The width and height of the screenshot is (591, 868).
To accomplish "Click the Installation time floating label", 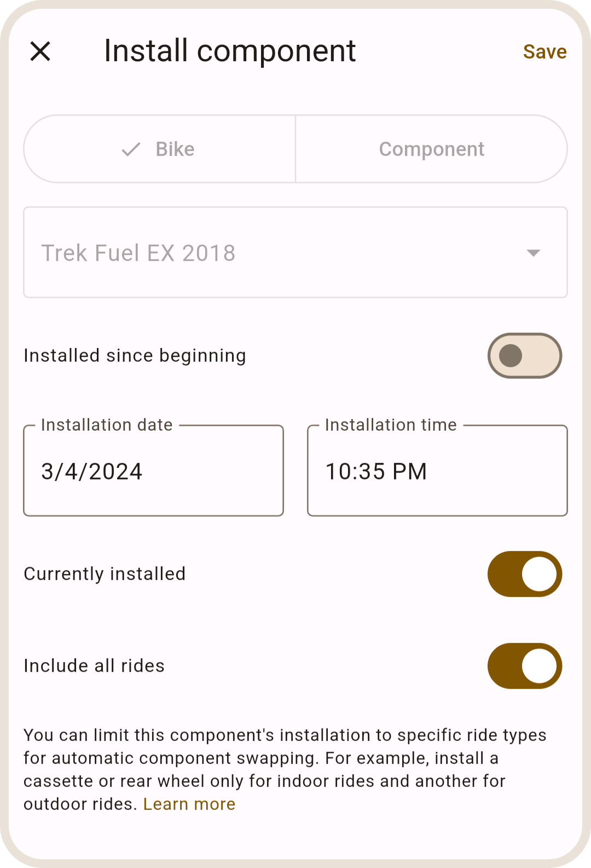I will 391,425.
